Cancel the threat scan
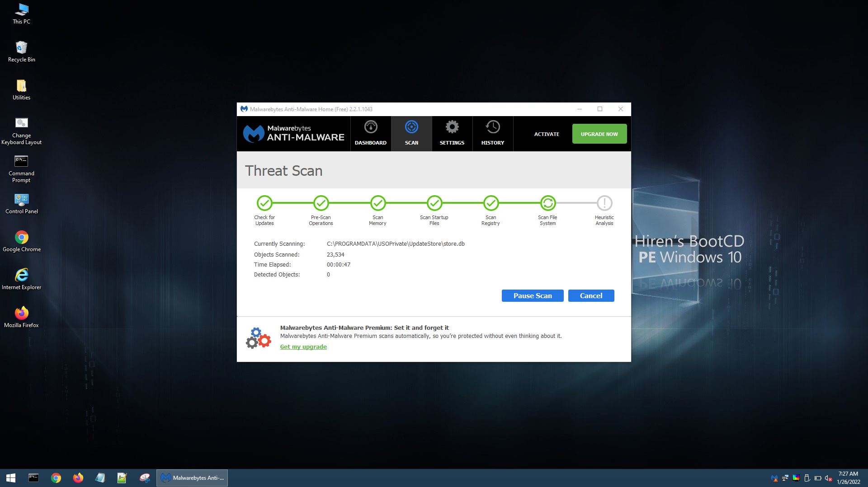This screenshot has height=487, width=868. [x=591, y=295]
